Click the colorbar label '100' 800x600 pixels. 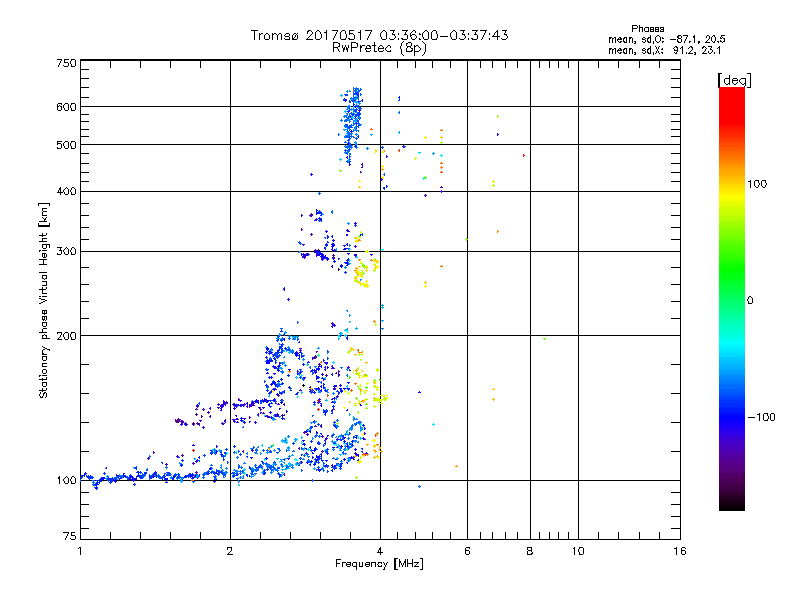tap(757, 184)
